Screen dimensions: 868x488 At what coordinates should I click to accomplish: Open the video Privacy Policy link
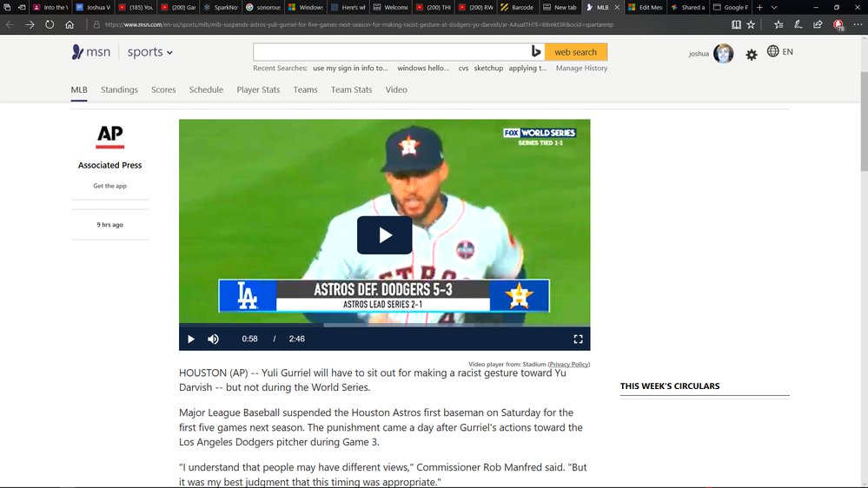coord(568,364)
